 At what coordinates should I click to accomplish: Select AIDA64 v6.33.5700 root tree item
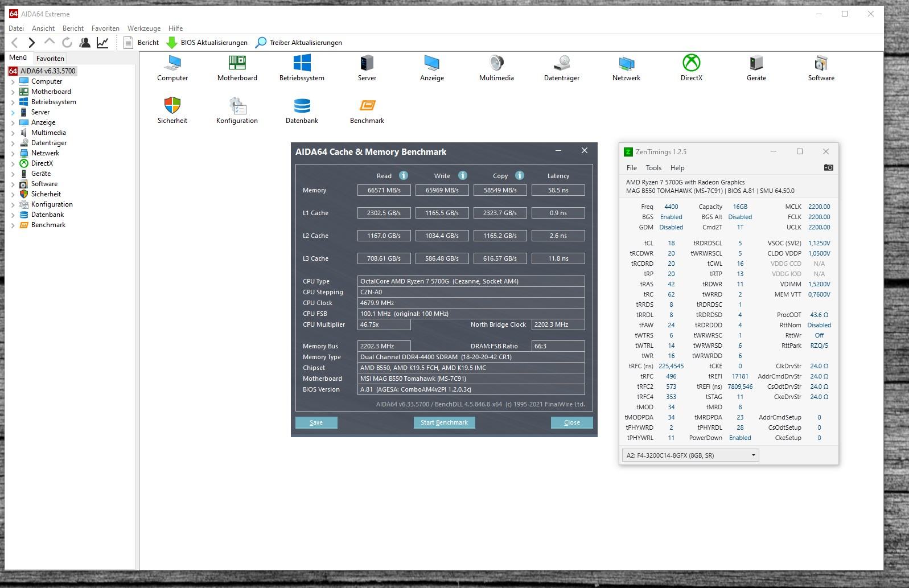48,71
